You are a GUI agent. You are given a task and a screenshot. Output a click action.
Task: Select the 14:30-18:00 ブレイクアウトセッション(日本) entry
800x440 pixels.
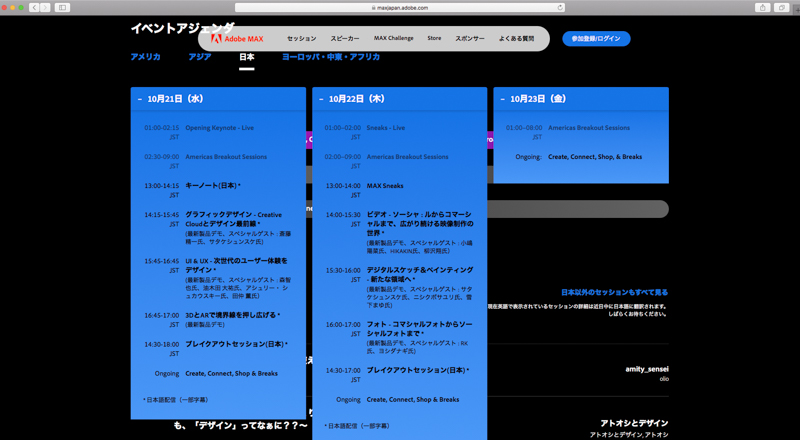[x=236, y=345]
